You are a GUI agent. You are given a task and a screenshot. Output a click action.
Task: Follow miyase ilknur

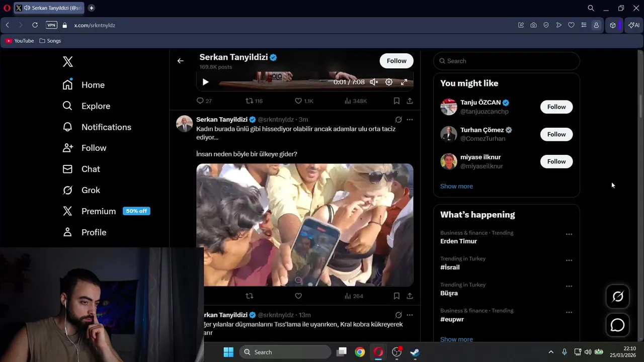coord(556,161)
